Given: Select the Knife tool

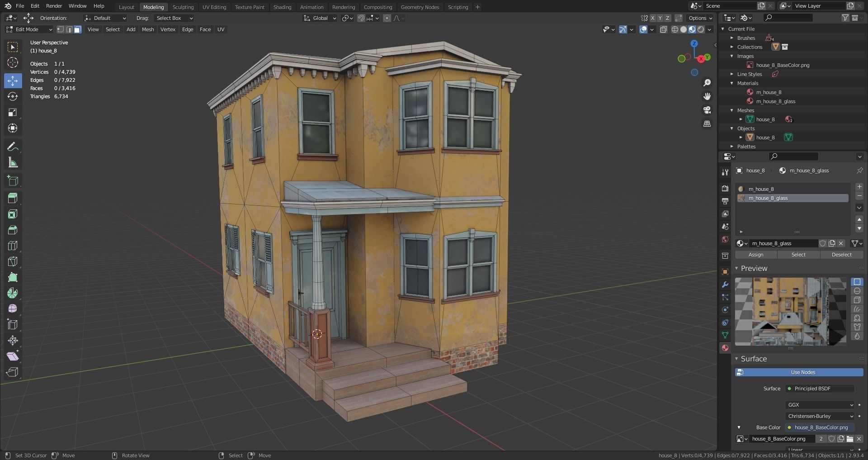Looking at the screenshot, I should coord(13,261).
